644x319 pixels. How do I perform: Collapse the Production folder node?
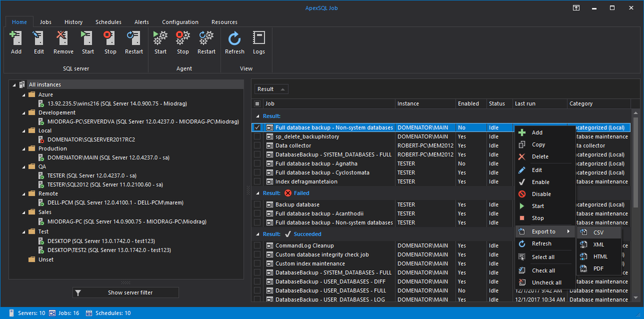click(24, 148)
